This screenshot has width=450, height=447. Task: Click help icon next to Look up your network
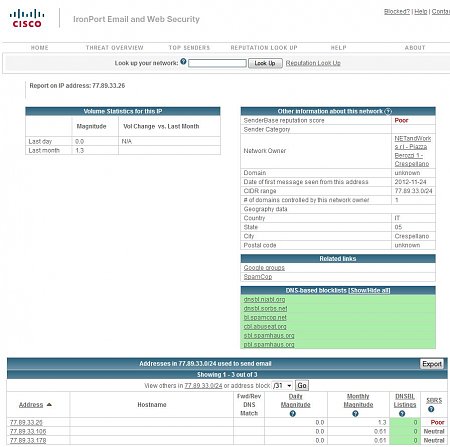tap(183, 61)
